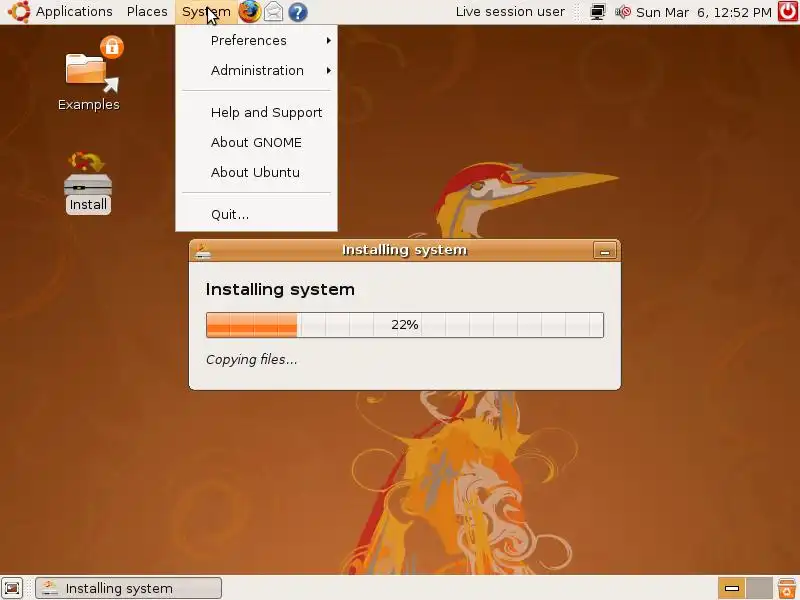Click the Show Desktop icon in bottom panel
This screenshot has width=800, height=600.
tap(12, 588)
